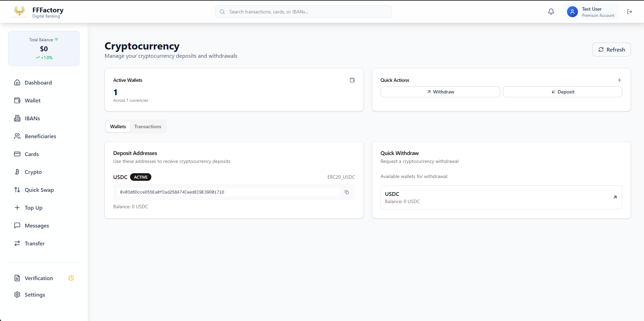Viewport: 644px width, 321px height.
Task: Open the IBANs section
Action: [32, 118]
